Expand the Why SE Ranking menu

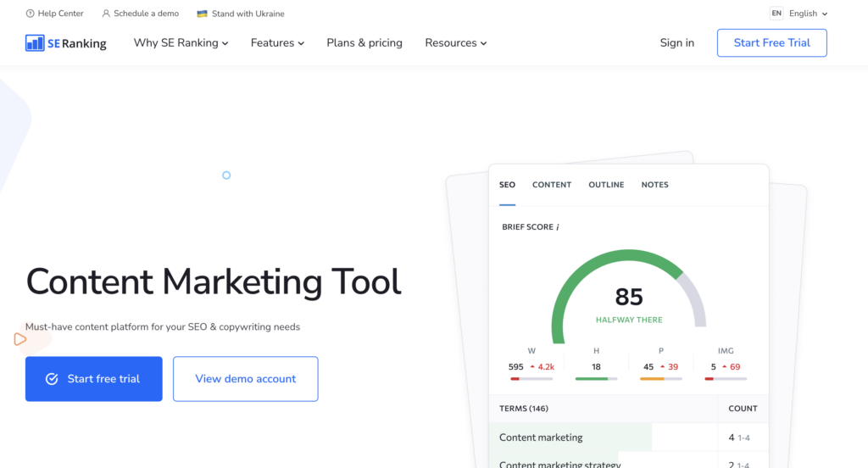pyautogui.click(x=181, y=42)
